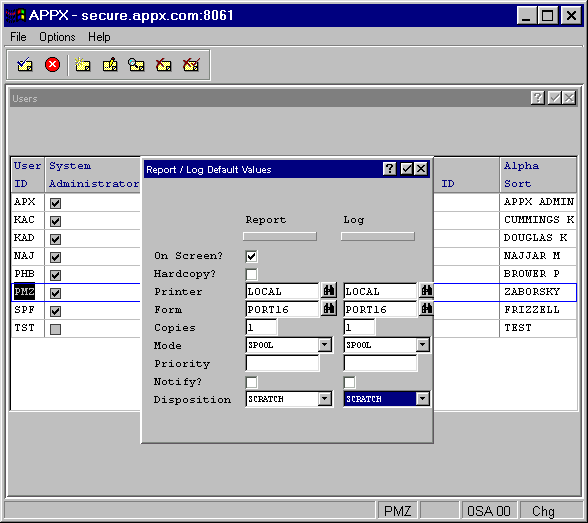Open the File menu
Image resolution: width=588 pixels, height=523 pixels.
point(18,37)
